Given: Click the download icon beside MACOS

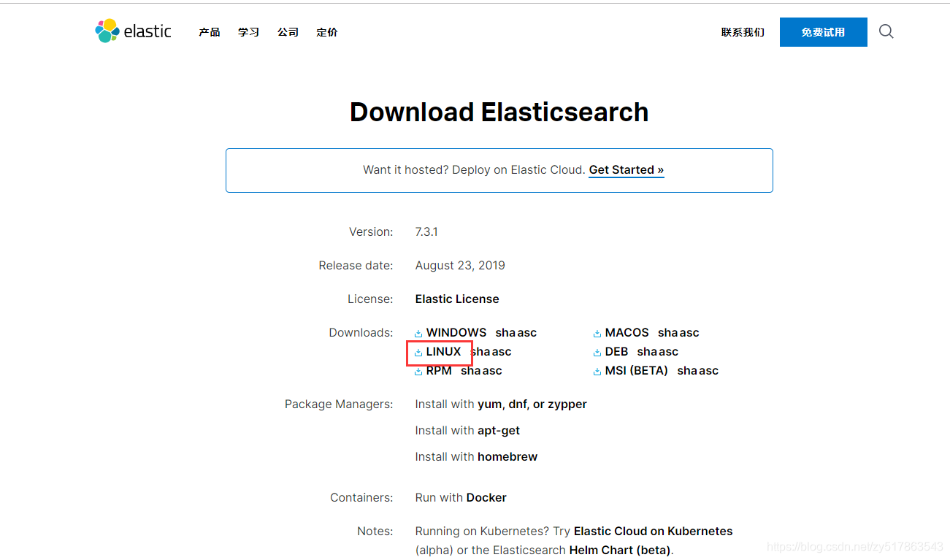Looking at the screenshot, I should (x=597, y=334).
